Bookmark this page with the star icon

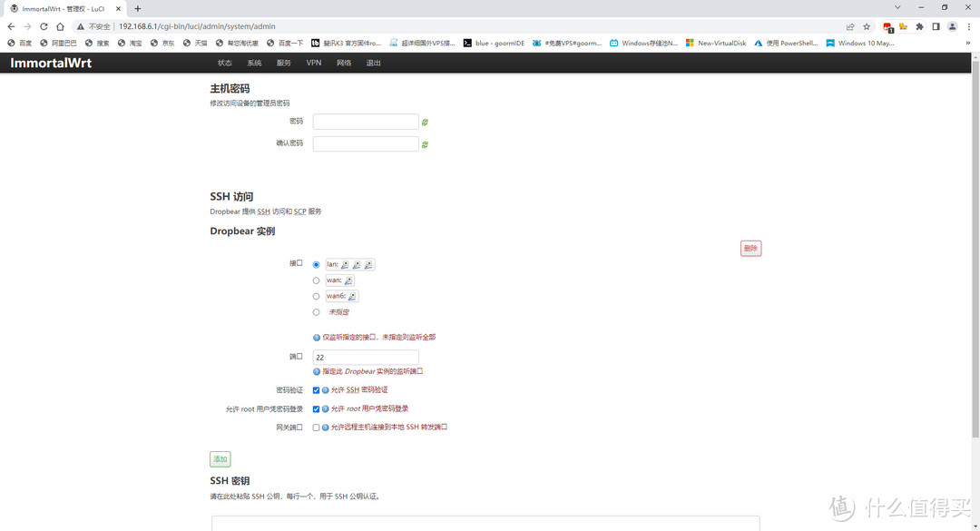[867, 26]
